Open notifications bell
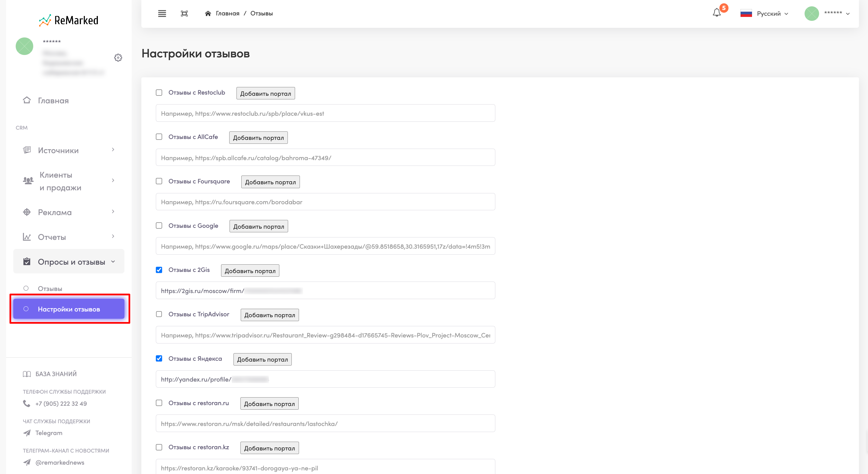Viewport: 868px width, 474px height. coord(717,13)
